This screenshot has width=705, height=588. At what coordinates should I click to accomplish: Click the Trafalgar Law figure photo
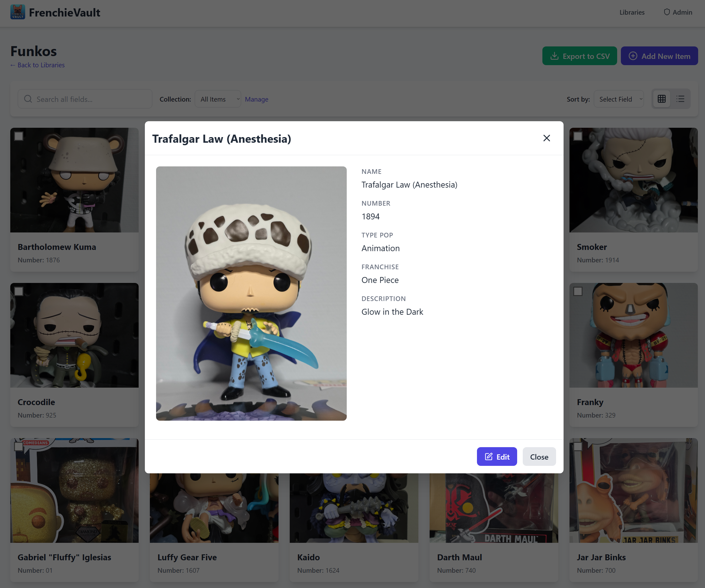click(x=251, y=294)
